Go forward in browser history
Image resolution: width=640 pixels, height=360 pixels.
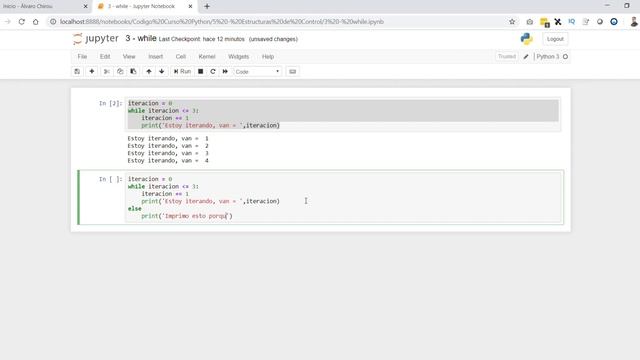[8, 22]
